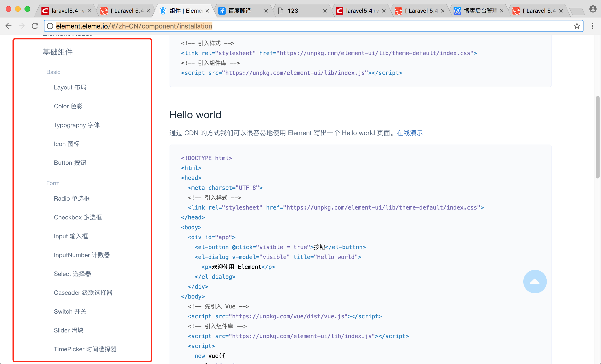Reload the current page
This screenshot has width=601, height=364.
(35, 26)
